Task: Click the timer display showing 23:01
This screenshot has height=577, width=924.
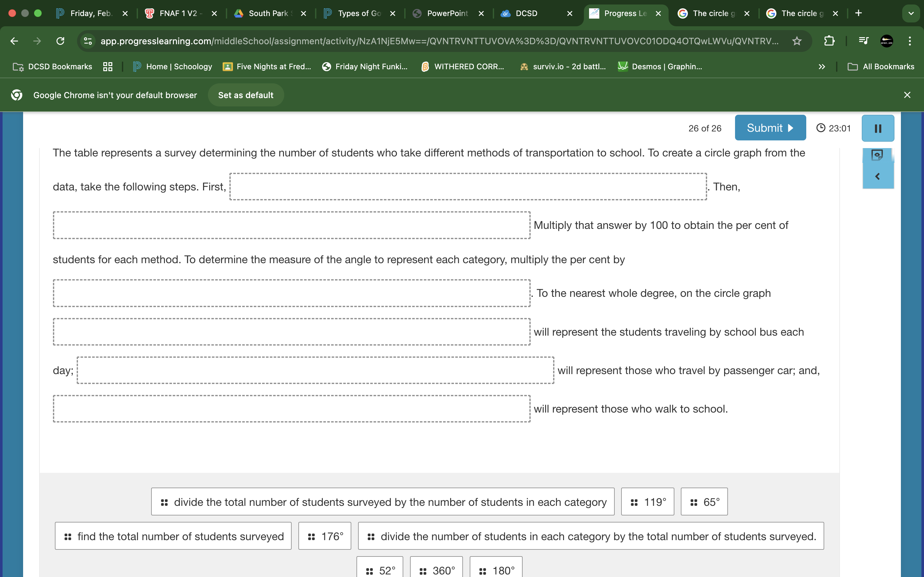Action: tap(833, 128)
